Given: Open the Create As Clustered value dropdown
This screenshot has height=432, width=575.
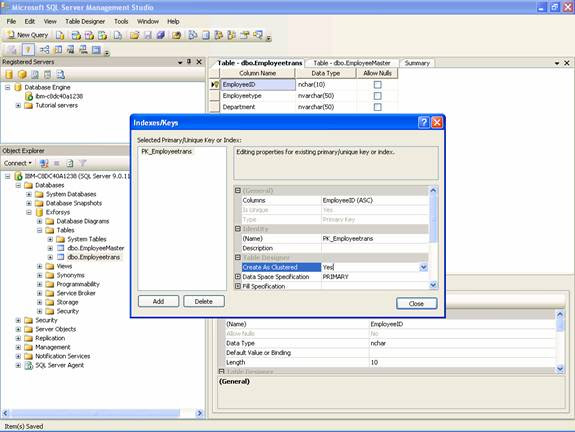Looking at the screenshot, I should tap(424, 267).
